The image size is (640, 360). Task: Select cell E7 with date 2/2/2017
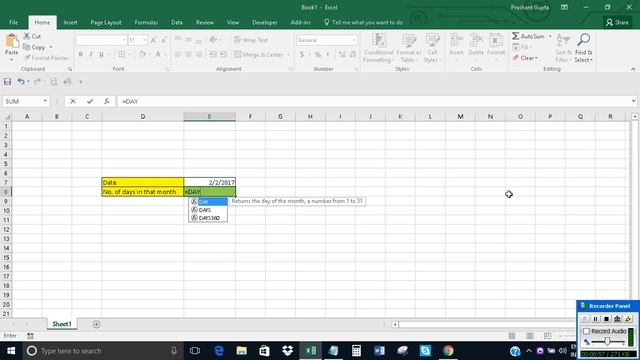pyautogui.click(x=209, y=182)
